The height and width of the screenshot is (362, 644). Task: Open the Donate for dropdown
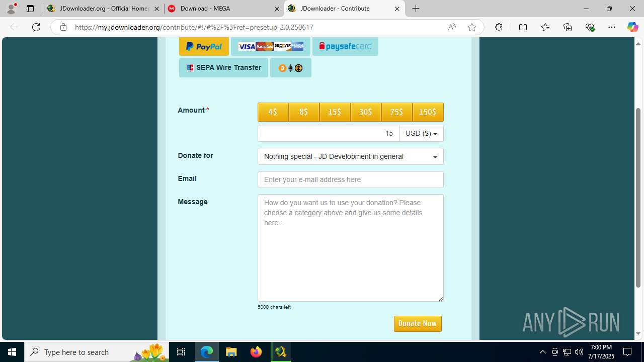[x=351, y=156]
